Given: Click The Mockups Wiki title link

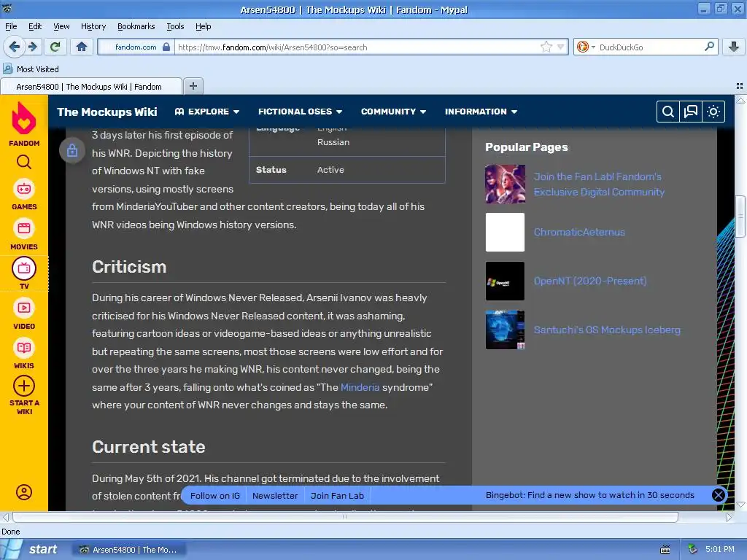Looking at the screenshot, I should (x=107, y=112).
